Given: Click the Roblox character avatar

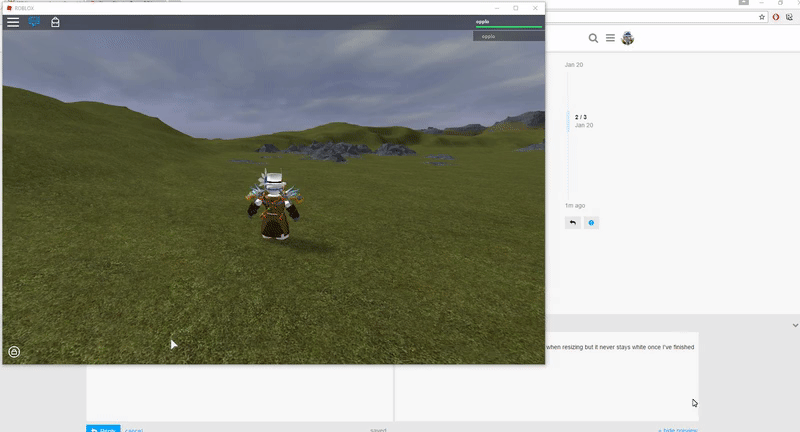Looking at the screenshot, I should (x=274, y=206).
